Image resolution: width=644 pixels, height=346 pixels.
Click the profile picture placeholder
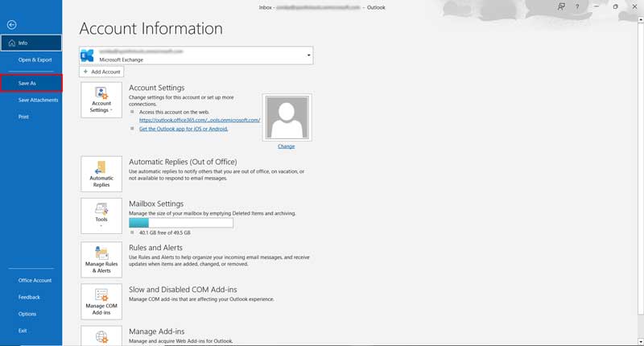[287, 117]
